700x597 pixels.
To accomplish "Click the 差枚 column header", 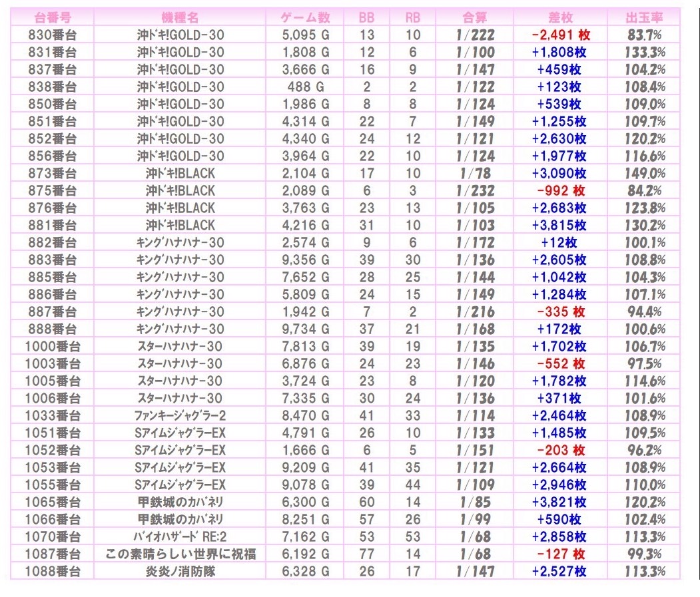I will point(561,17).
